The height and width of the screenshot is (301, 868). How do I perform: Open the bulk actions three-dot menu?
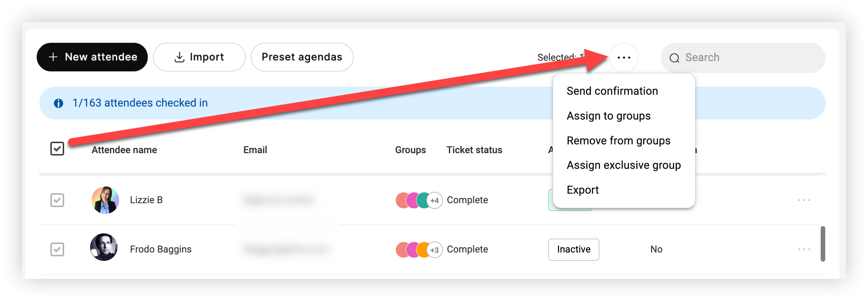pyautogui.click(x=624, y=58)
